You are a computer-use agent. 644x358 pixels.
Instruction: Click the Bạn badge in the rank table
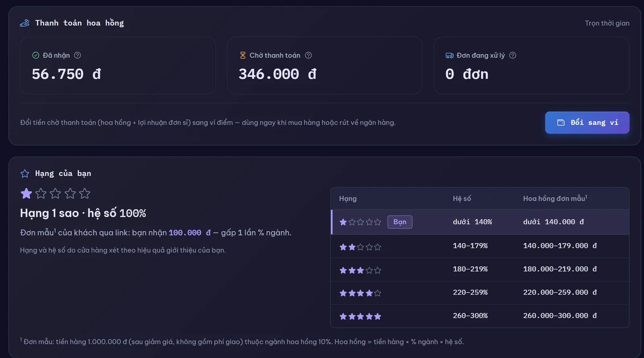point(400,222)
